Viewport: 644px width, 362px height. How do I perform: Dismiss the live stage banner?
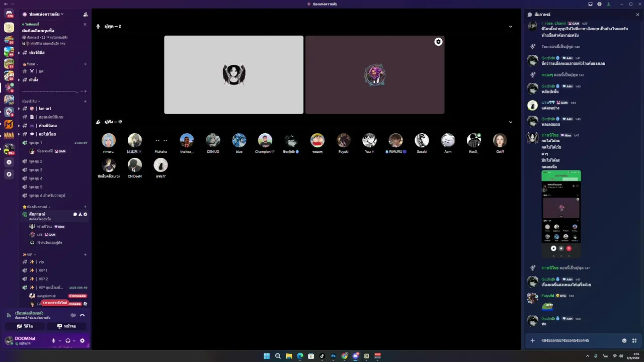pyautogui.click(x=85, y=25)
